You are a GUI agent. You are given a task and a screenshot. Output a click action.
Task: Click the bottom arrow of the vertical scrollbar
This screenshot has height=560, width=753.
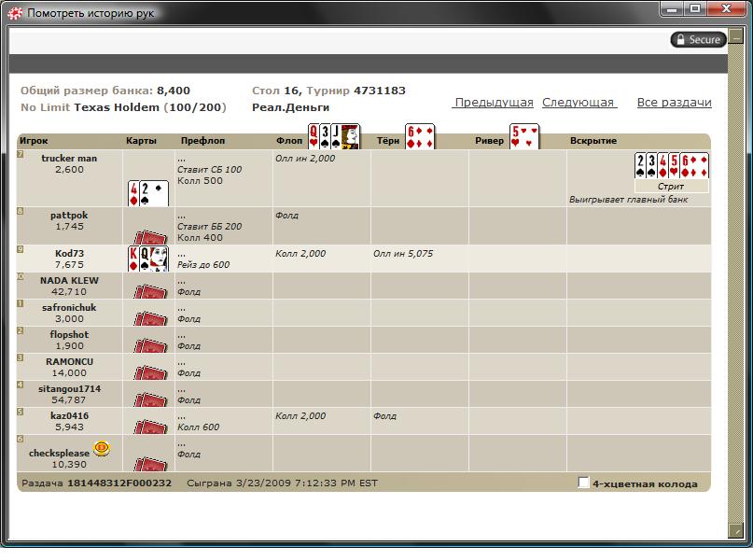(735, 531)
